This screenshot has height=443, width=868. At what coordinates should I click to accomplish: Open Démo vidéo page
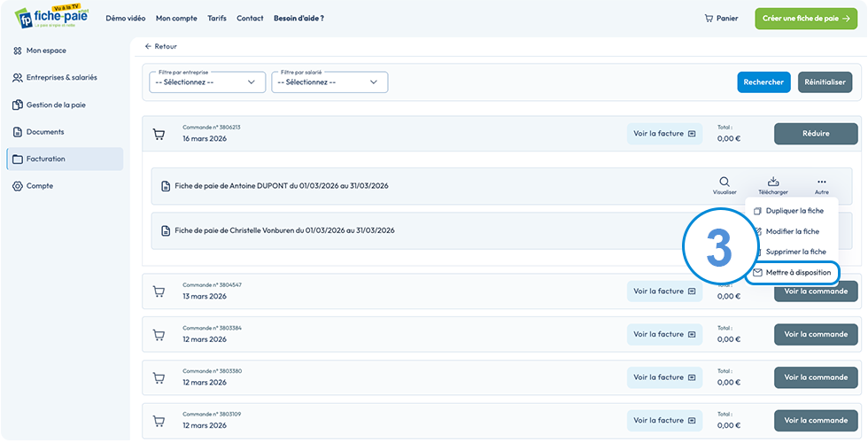click(126, 19)
